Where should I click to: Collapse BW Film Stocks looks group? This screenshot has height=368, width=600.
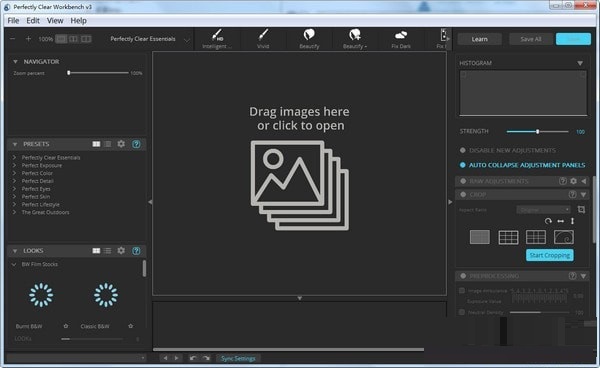point(14,264)
